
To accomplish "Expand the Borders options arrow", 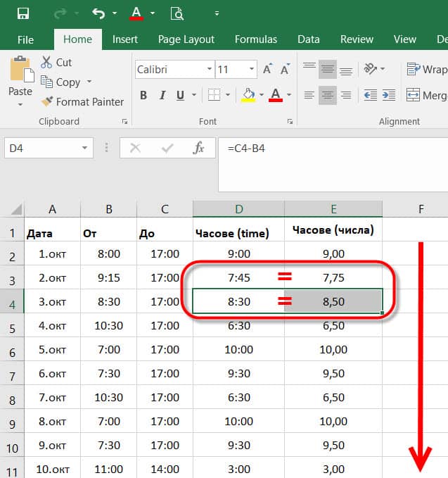I will coord(227,95).
